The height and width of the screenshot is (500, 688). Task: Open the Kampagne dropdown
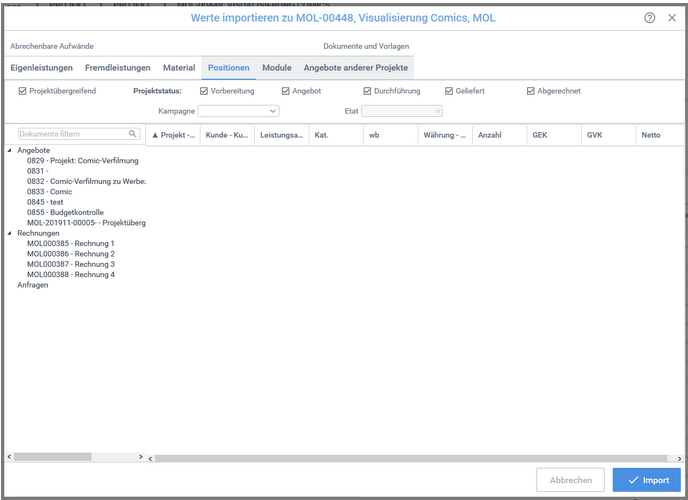tap(238, 111)
